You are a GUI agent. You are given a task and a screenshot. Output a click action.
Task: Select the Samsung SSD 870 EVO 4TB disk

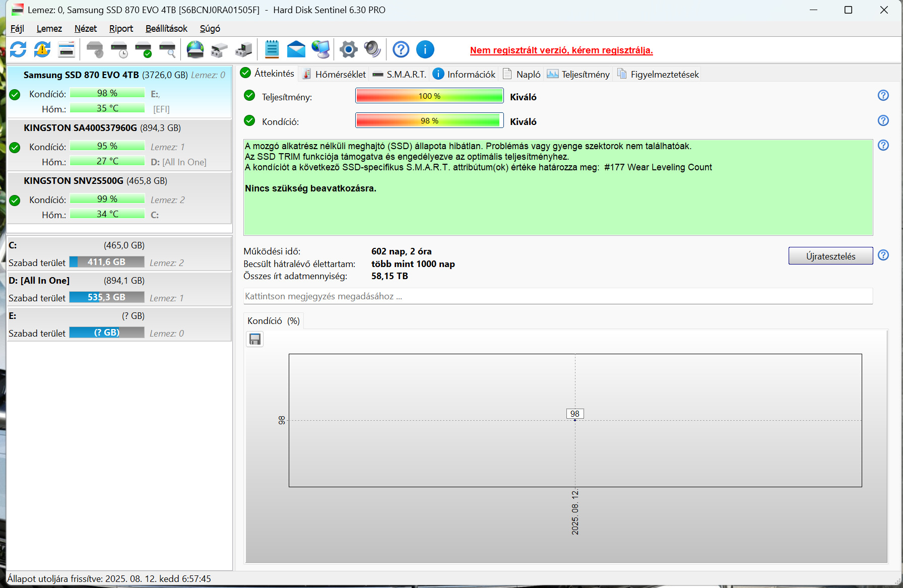[119, 92]
